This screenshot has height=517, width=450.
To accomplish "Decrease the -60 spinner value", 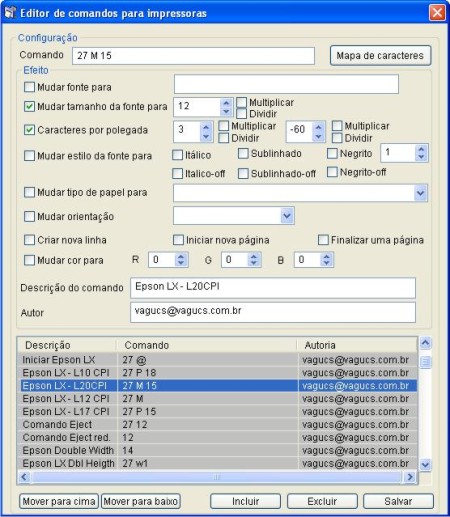I will [319, 137].
